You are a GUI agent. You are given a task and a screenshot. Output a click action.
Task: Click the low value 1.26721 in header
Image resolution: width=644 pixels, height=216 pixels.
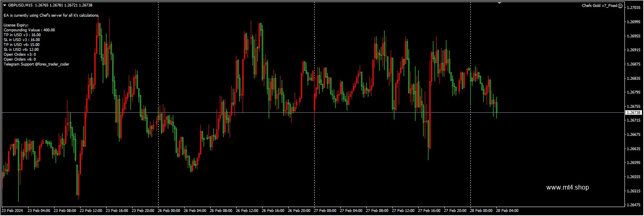tap(71, 5)
